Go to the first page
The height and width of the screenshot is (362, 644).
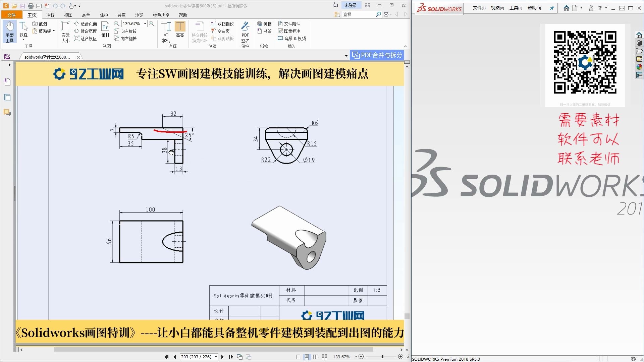[166, 357]
